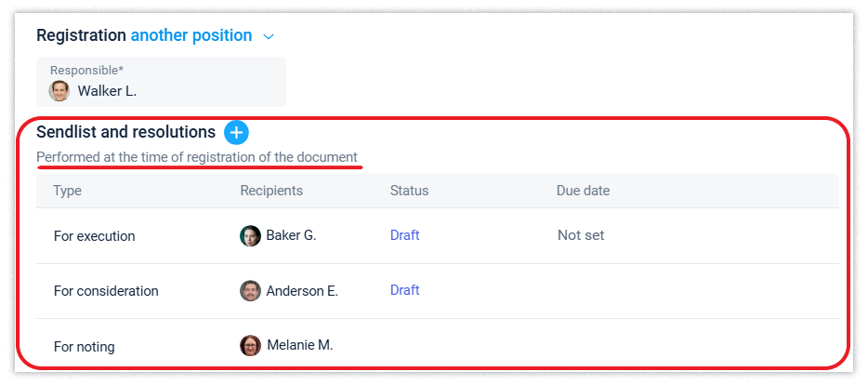Open the 'another position' link
Viewport: 868px width, 385px height.
[x=191, y=35]
